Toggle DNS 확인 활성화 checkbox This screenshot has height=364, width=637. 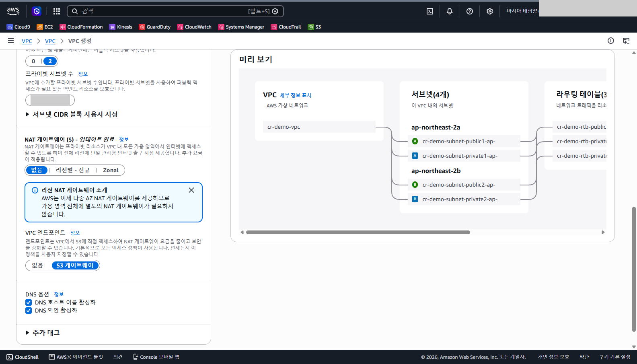pyautogui.click(x=29, y=311)
